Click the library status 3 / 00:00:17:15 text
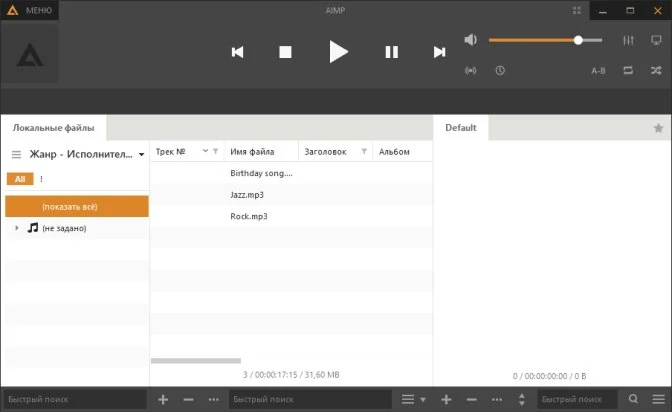The image size is (672, 412). pos(291,375)
